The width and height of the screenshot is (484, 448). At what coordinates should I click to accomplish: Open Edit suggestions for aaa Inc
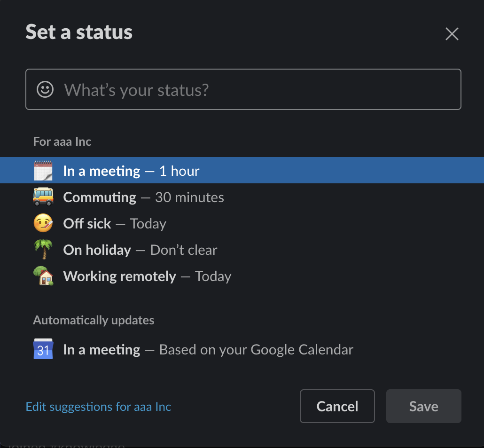[x=98, y=406]
